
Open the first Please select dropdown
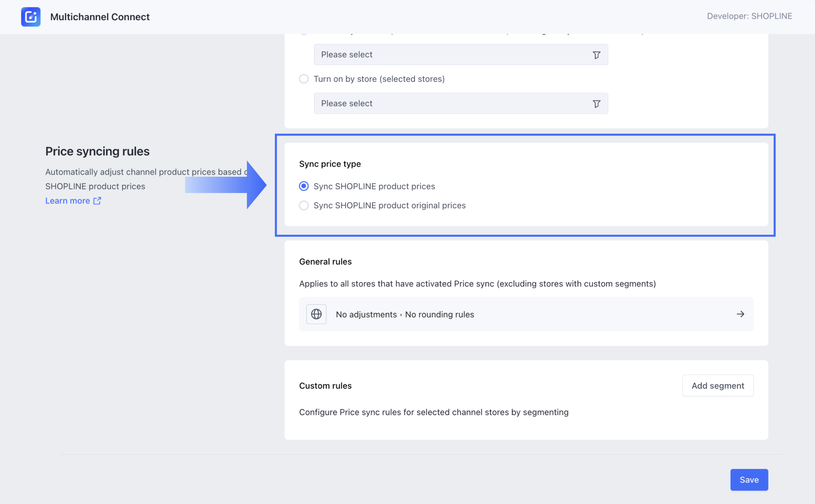pos(453,55)
